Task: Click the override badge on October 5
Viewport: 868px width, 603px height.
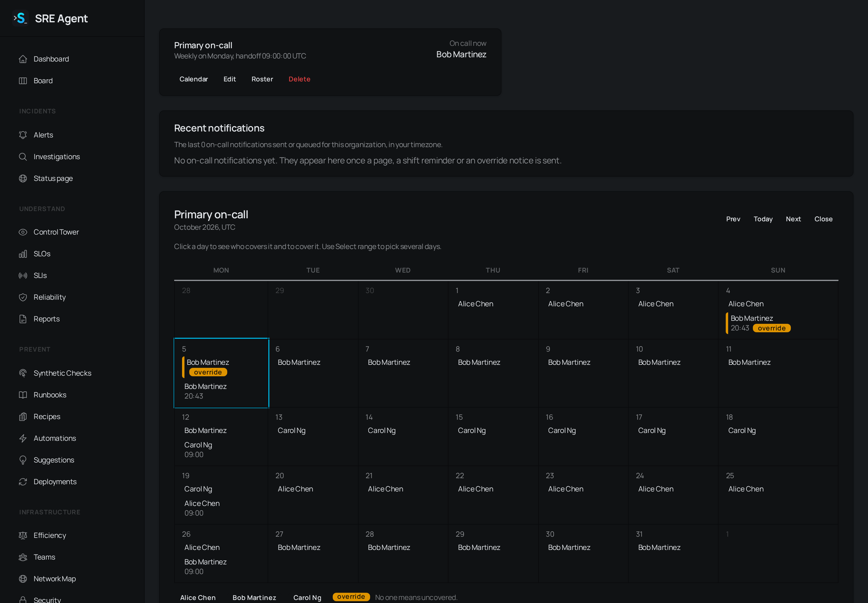Action: click(208, 372)
